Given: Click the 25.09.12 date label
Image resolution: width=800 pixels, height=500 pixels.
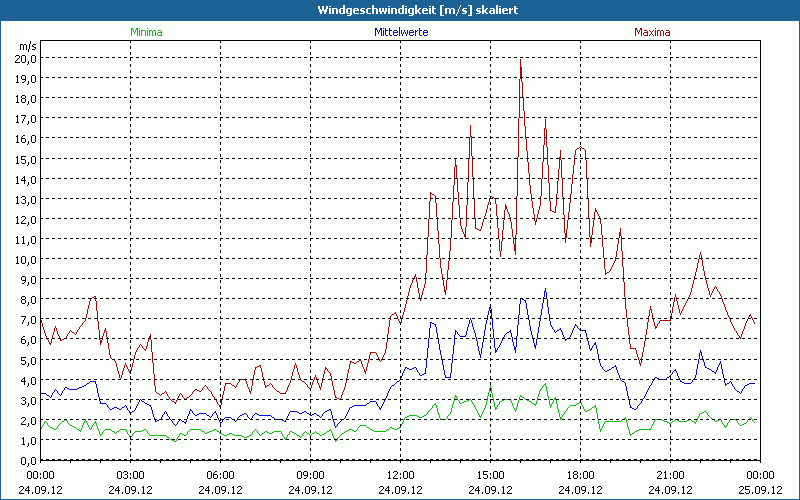Looking at the screenshot, I should [x=760, y=490].
